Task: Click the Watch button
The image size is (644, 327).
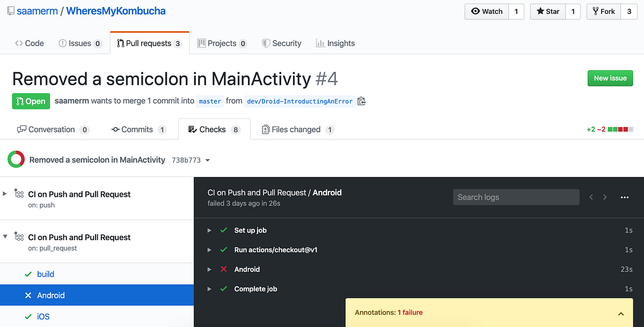Action: [x=486, y=11]
